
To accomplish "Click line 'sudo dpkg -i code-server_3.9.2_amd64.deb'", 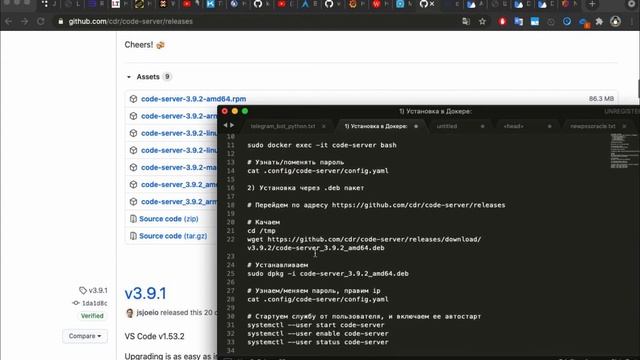I will pos(328,273).
